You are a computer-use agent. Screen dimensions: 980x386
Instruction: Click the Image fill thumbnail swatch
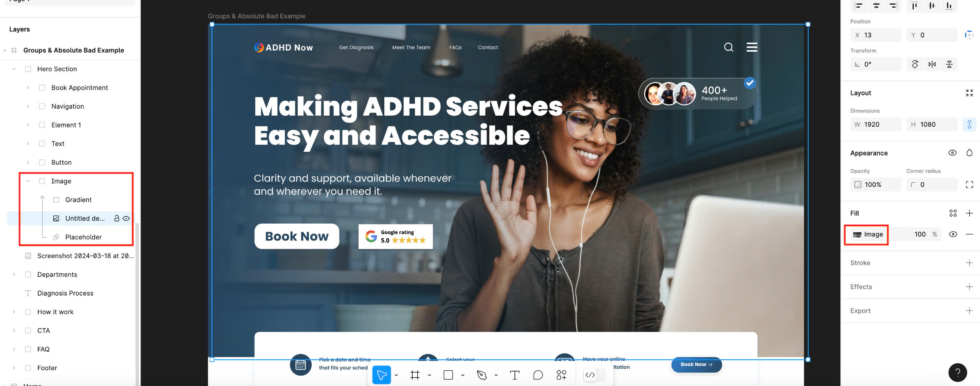point(857,234)
